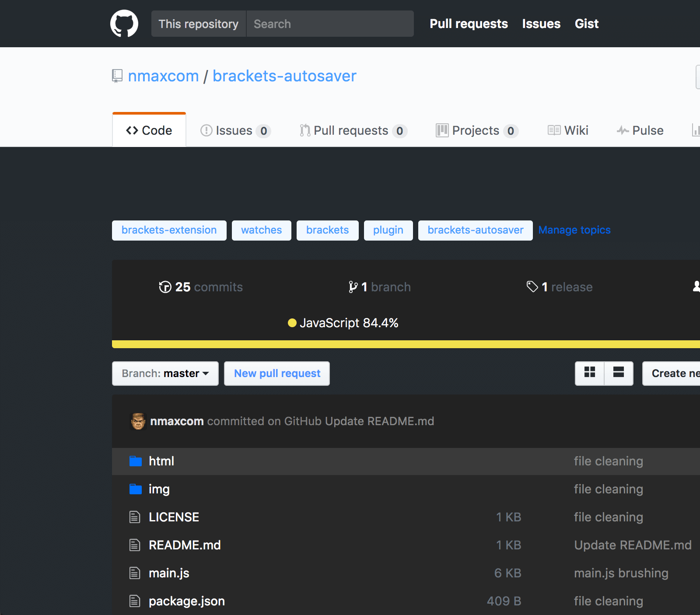Open the 'Update README.md' latest commit message
700x615 pixels.
pos(380,421)
